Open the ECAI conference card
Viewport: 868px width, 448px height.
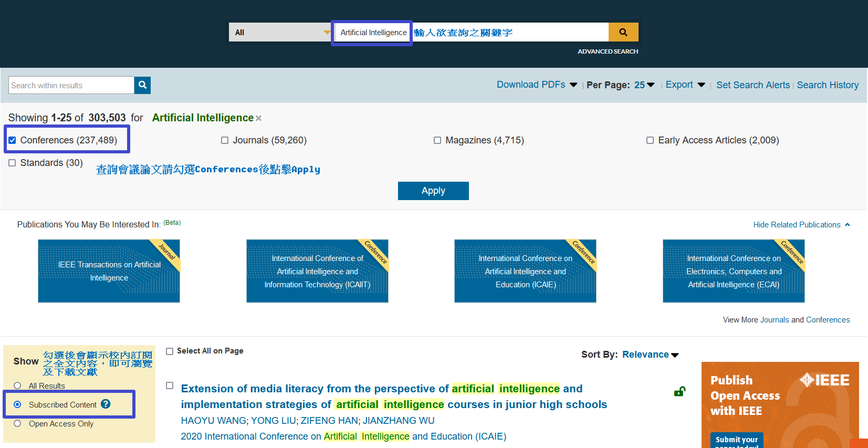click(734, 271)
